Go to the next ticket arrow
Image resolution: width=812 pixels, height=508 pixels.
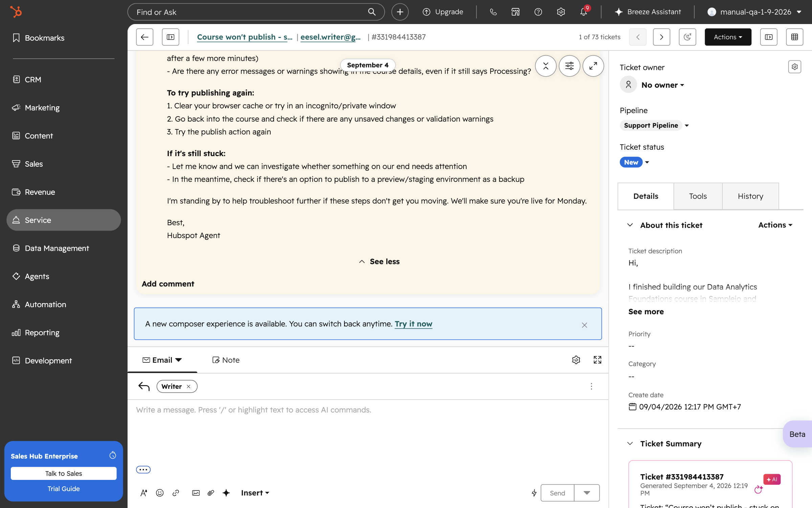661,37
